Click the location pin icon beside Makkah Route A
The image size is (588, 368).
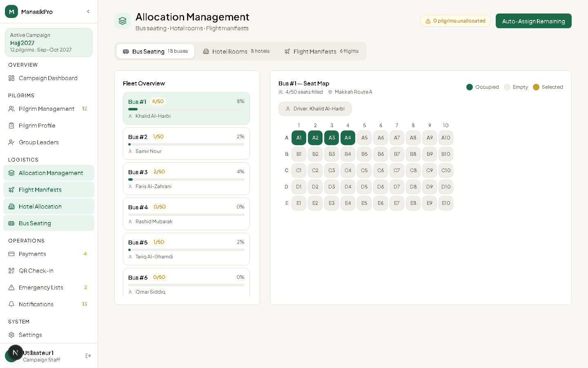pyautogui.click(x=330, y=92)
